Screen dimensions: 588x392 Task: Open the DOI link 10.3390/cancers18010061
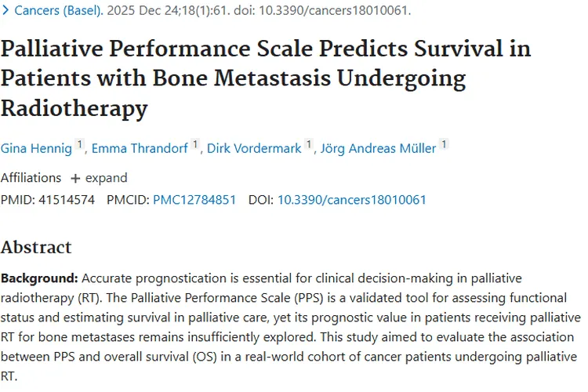[351, 200]
